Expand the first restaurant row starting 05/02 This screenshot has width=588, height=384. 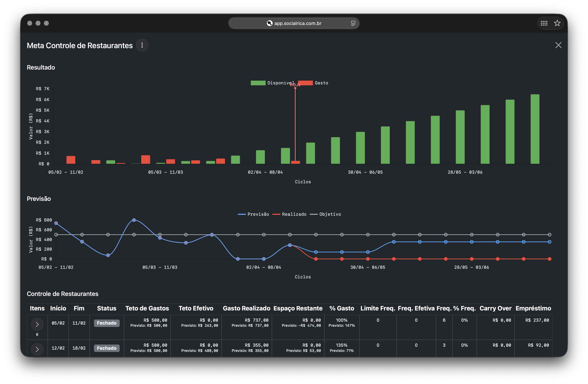click(x=37, y=324)
